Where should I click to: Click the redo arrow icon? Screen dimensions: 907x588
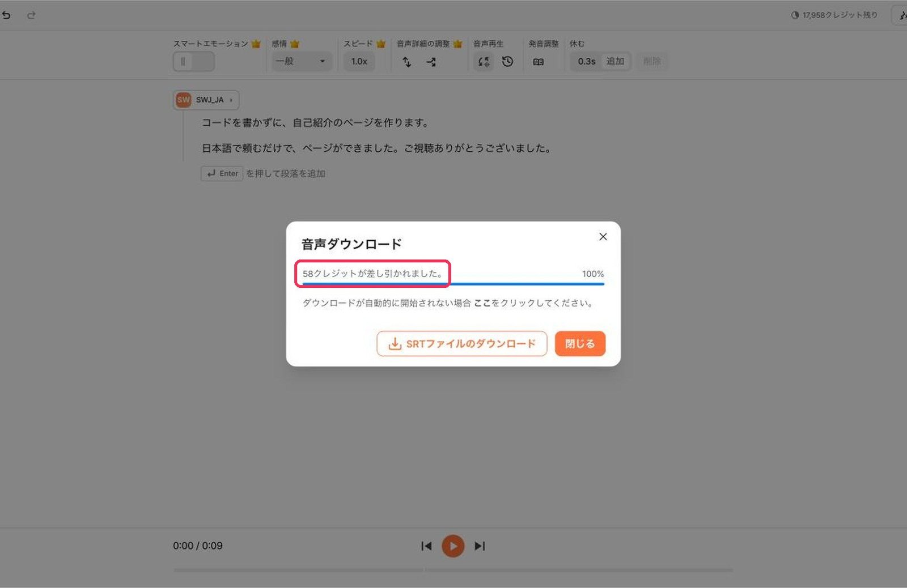pos(31,15)
